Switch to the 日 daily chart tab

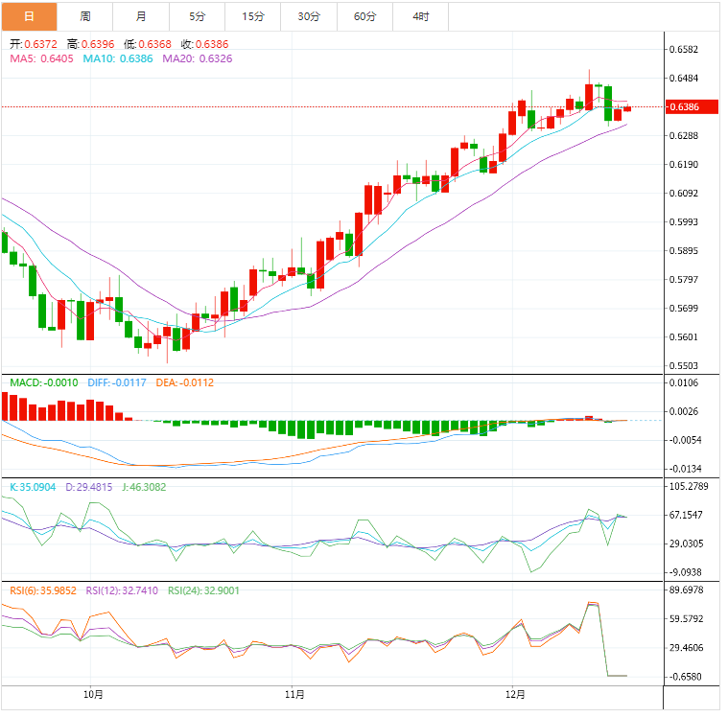29,16
